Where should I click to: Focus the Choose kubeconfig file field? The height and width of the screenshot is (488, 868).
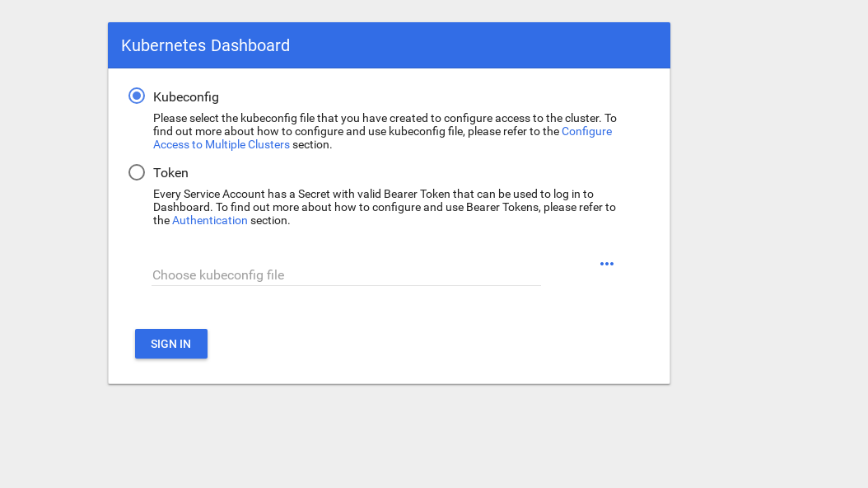point(346,274)
